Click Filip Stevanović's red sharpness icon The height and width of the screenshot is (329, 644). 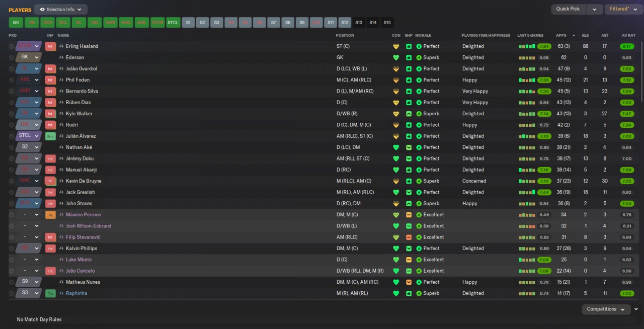[409, 237]
